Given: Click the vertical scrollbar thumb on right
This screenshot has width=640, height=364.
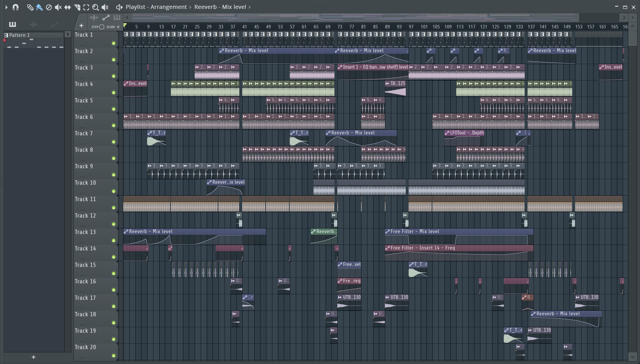Looking at the screenshot, I should (632, 38).
